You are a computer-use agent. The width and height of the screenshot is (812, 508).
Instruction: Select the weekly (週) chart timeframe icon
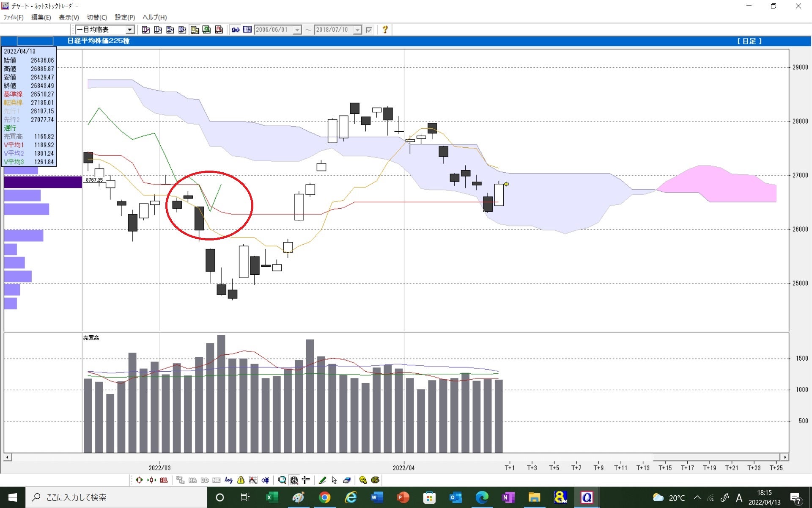207,30
